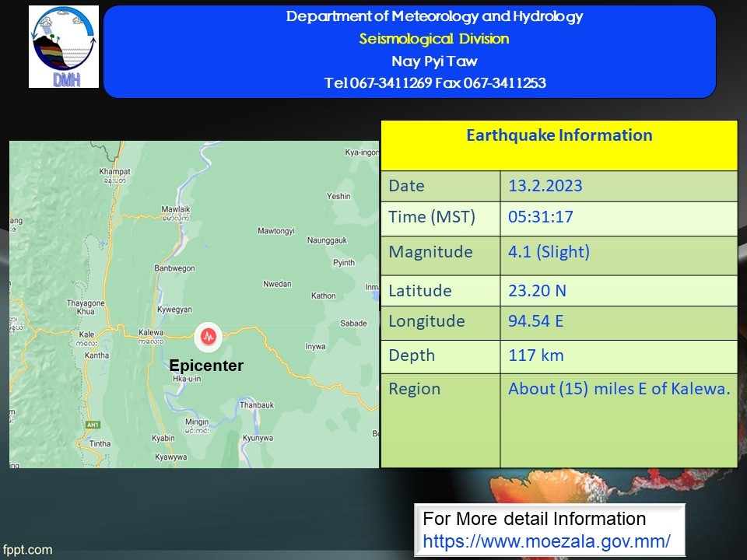Click the Khampat label on the map
This screenshot has width=747, height=560.
click(x=114, y=171)
